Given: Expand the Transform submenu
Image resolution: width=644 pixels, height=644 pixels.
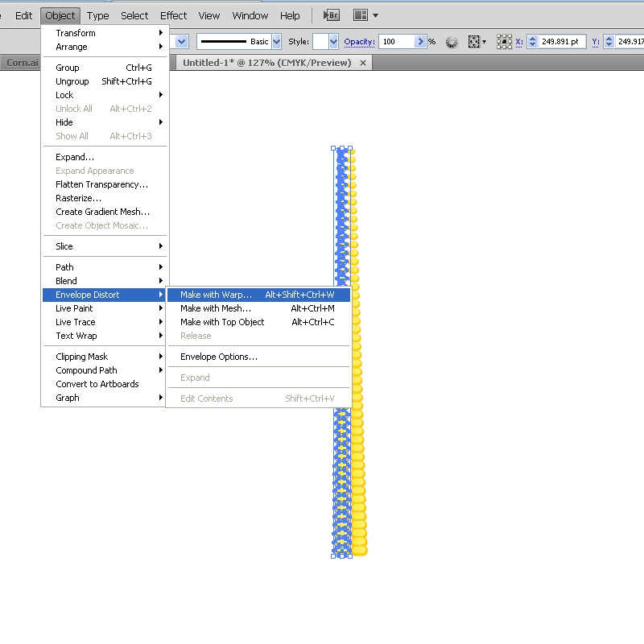Looking at the screenshot, I should (105, 33).
